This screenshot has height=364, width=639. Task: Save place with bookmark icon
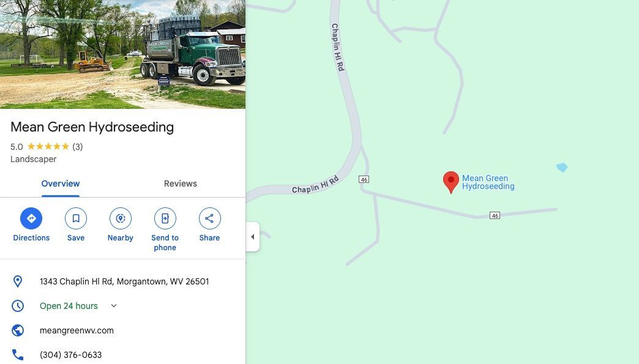tap(76, 218)
